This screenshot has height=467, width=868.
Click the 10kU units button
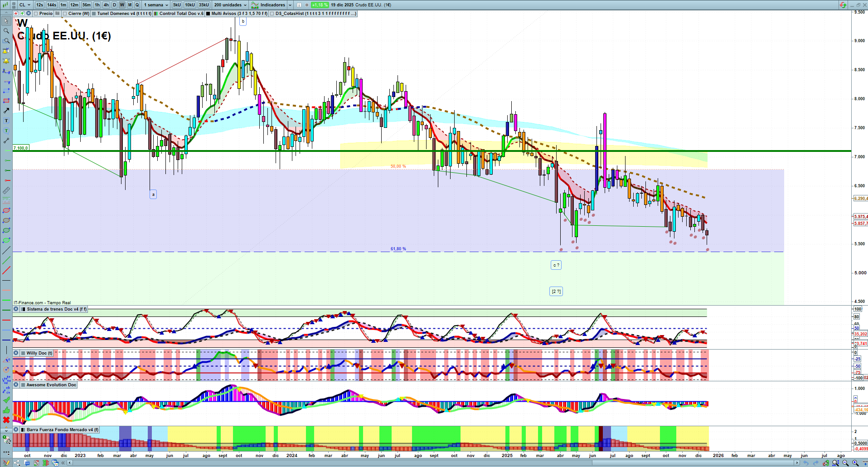(190, 5)
